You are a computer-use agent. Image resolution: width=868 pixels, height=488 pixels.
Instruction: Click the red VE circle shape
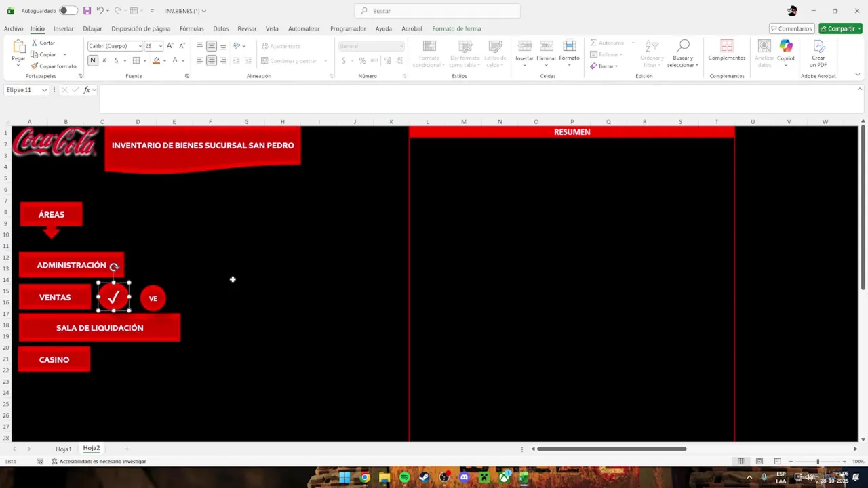(153, 298)
